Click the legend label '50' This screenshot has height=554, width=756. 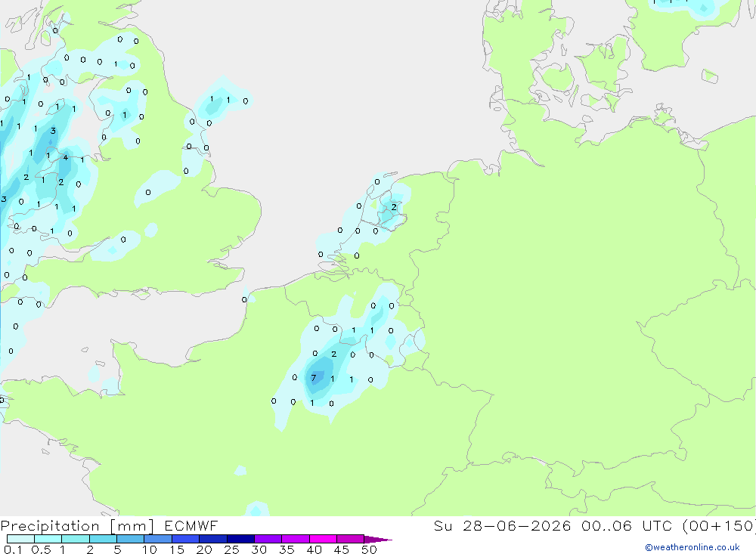click(x=369, y=549)
